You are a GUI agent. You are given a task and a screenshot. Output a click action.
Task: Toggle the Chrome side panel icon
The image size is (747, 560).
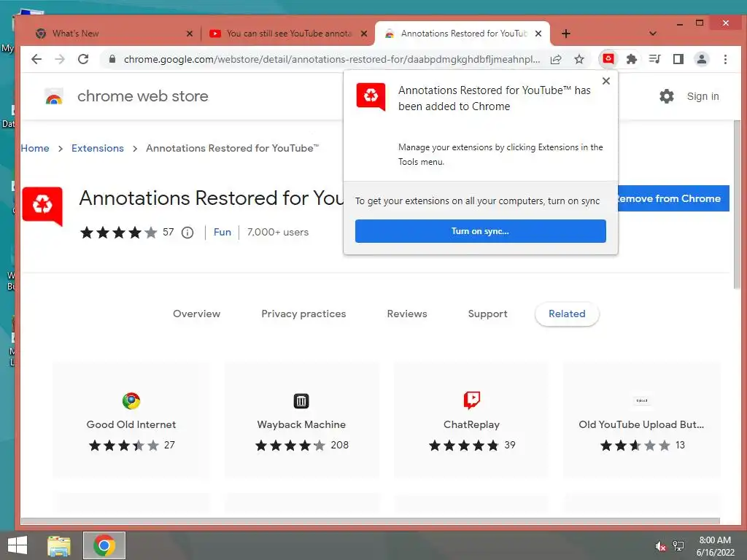[x=678, y=59]
